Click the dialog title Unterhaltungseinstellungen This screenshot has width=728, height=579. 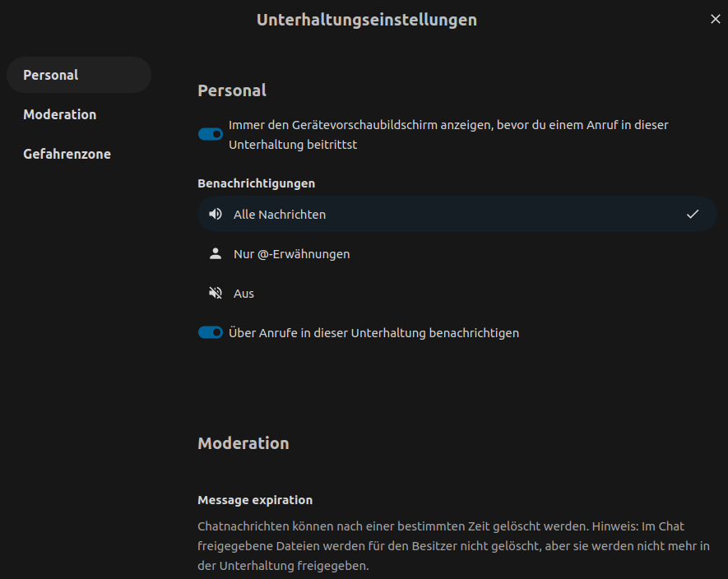click(x=366, y=19)
